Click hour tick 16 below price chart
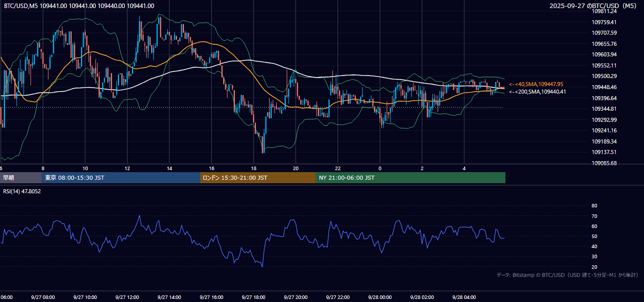This screenshot has width=644, height=302. [x=212, y=168]
